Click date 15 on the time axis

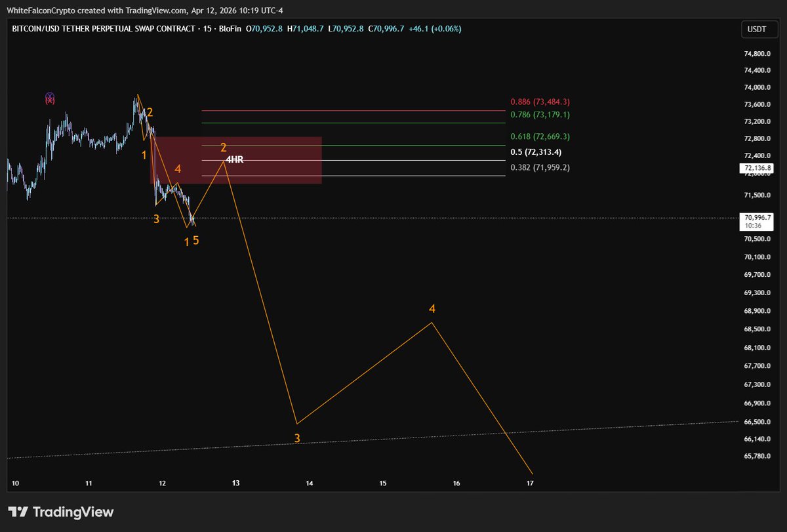(383, 483)
